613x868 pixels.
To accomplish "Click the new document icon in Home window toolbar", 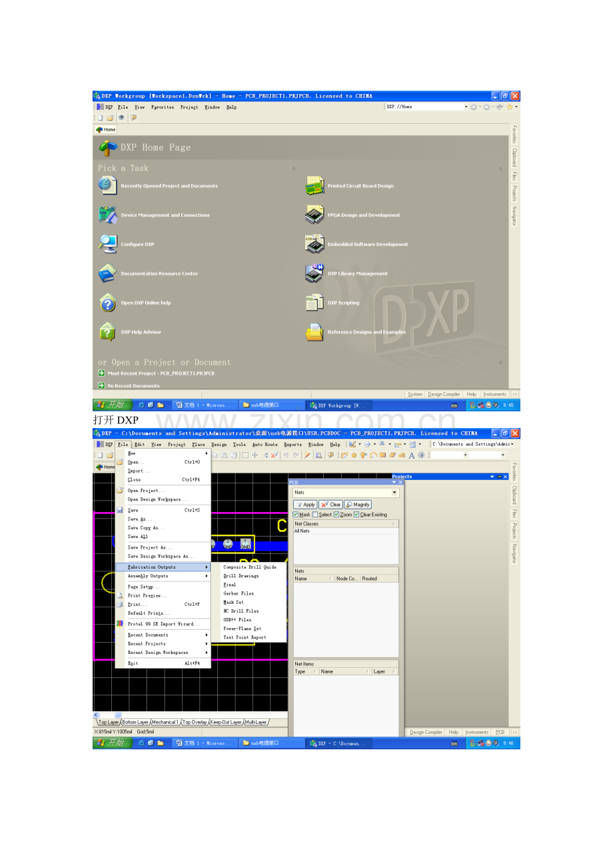I will [x=100, y=117].
